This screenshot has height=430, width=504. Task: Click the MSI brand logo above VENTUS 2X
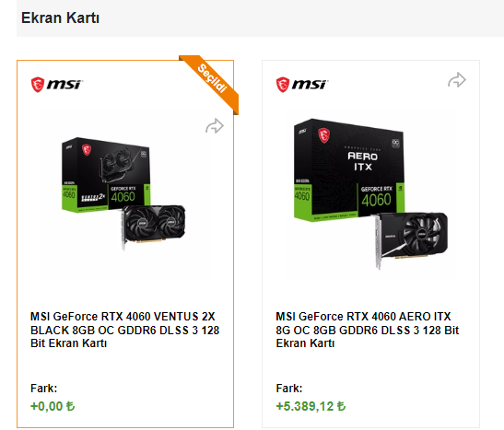pyautogui.click(x=56, y=85)
